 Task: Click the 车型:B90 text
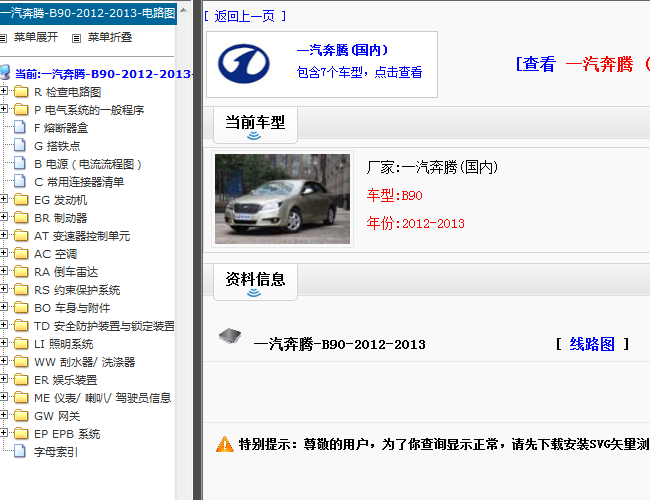[395, 195]
